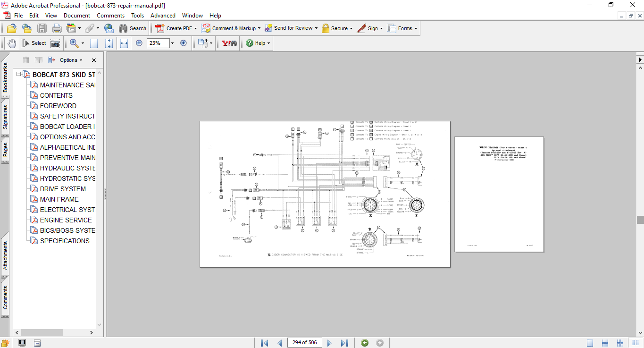
Task: Open the File menu
Action: point(18,16)
